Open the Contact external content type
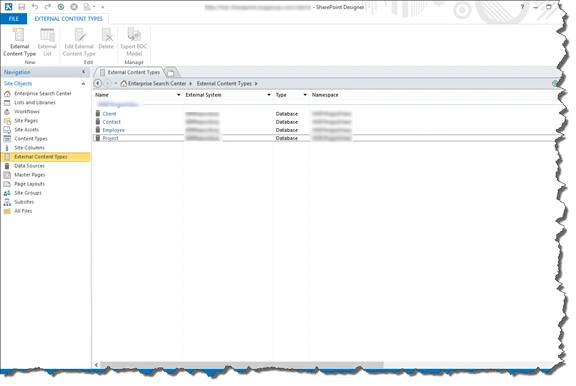Image resolution: width=576 pixels, height=386 pixels. (111, 122)
